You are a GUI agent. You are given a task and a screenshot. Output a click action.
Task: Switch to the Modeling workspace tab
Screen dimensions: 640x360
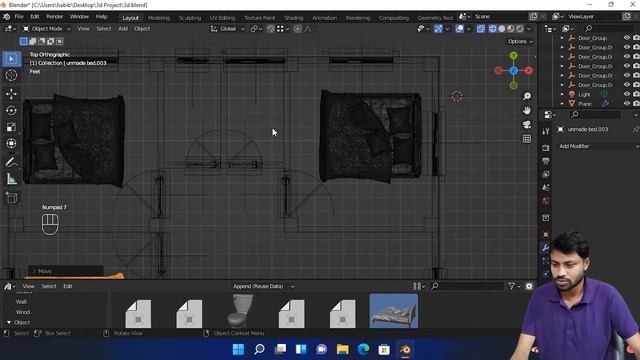point(159,18)
